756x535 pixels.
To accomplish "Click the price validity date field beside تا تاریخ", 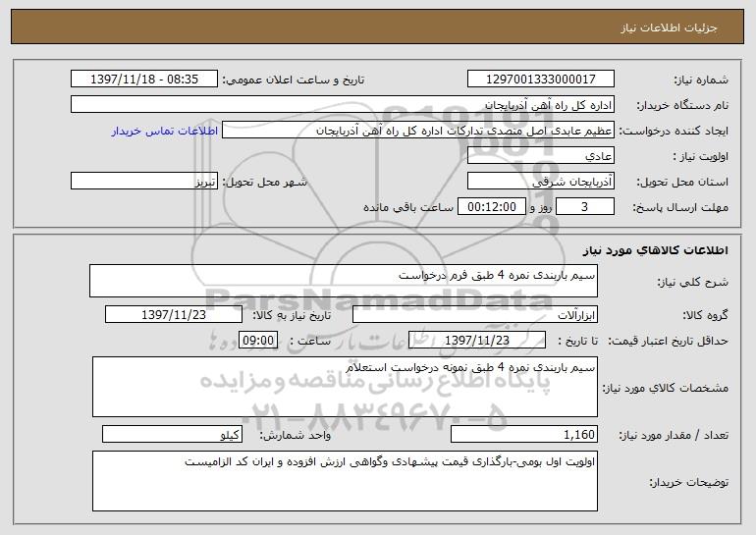I will 477,341.
